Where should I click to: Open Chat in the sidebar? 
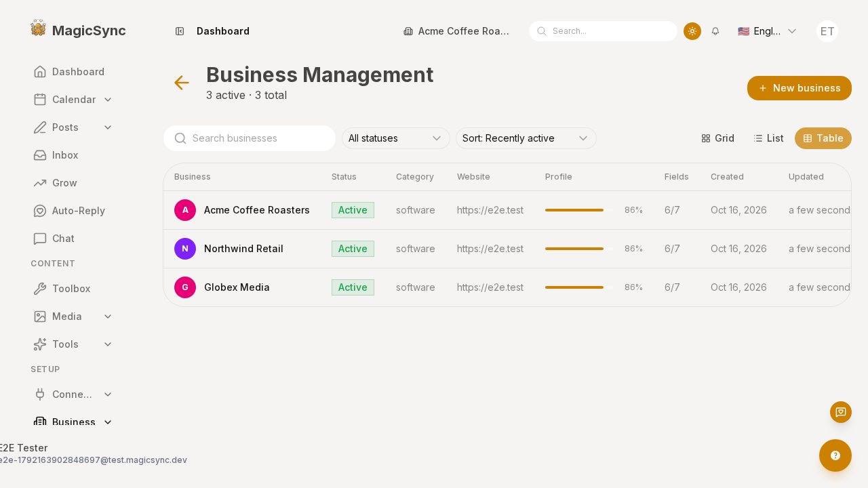pos(73,239)
